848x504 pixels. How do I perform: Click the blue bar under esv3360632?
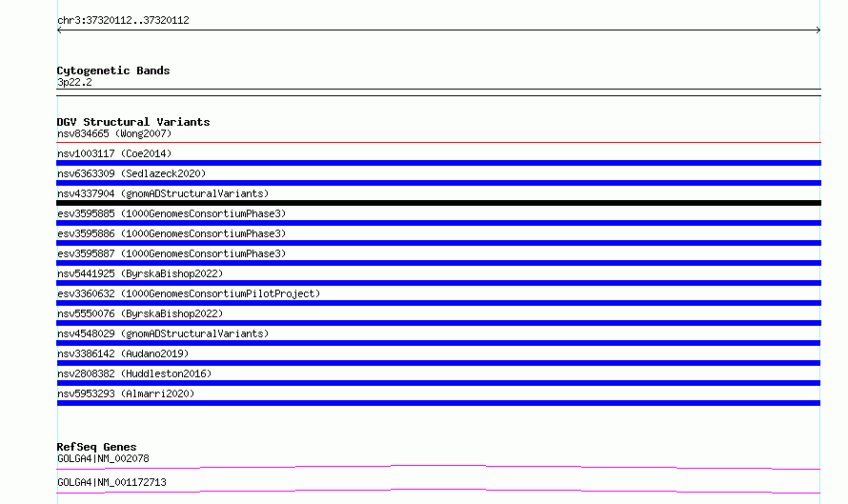pyautogui.click(x=438, y=303)
